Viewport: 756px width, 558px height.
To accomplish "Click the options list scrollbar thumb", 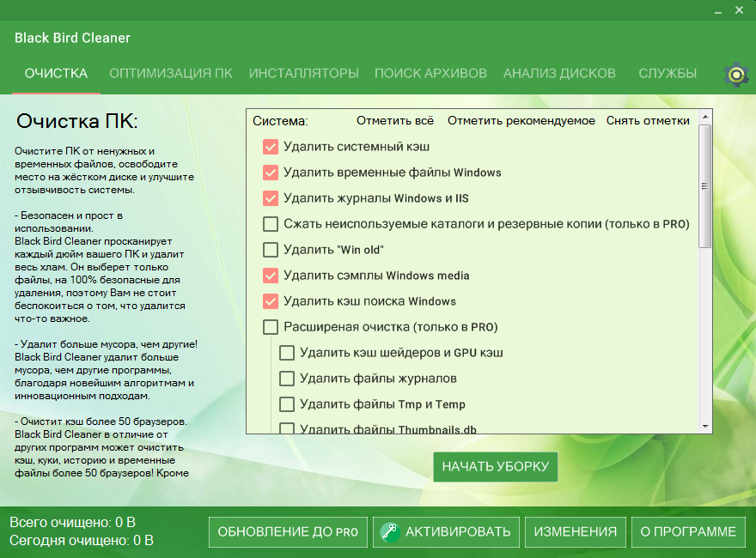I will pos(705,186).
